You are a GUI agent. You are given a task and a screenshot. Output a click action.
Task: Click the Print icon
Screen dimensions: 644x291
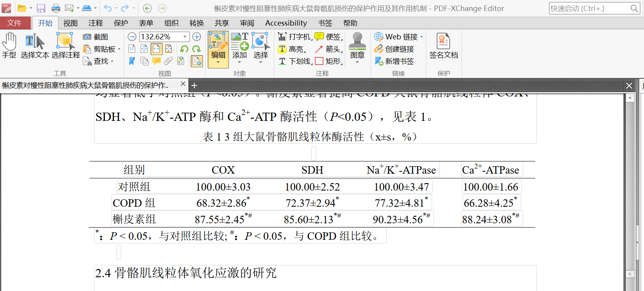pyautogui.click(x=56, y=8)
